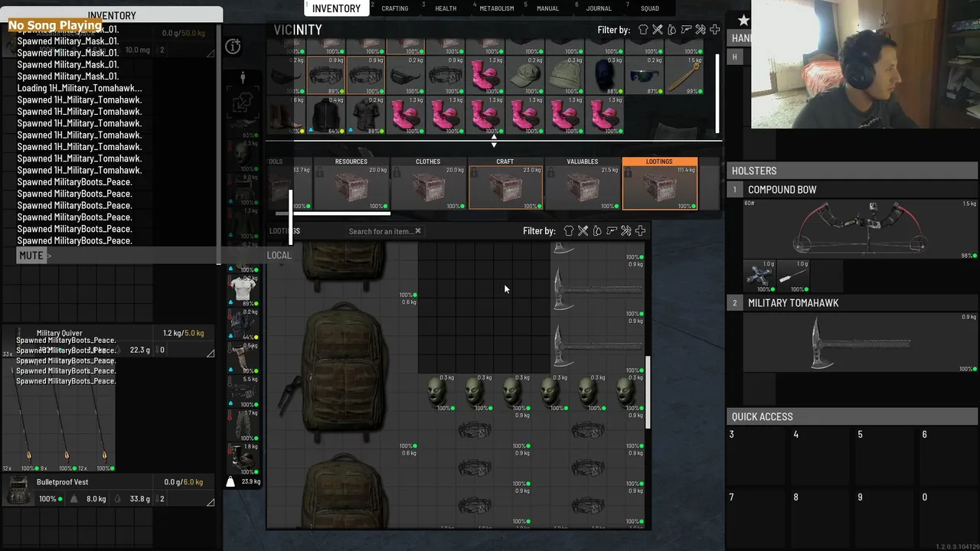Expand Military Quiver panel corner triangle
This screenshot has width=980, height=551.
(x=211, y=353)
